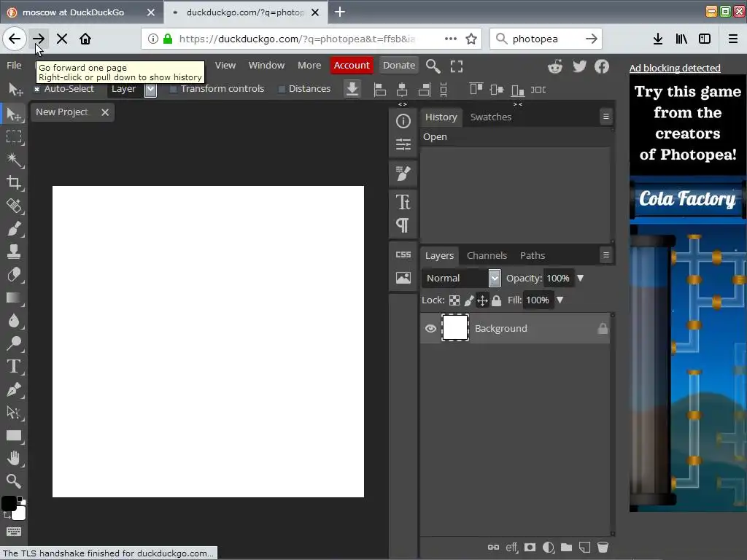Select the Dodge tool

(x=14, y=343)
